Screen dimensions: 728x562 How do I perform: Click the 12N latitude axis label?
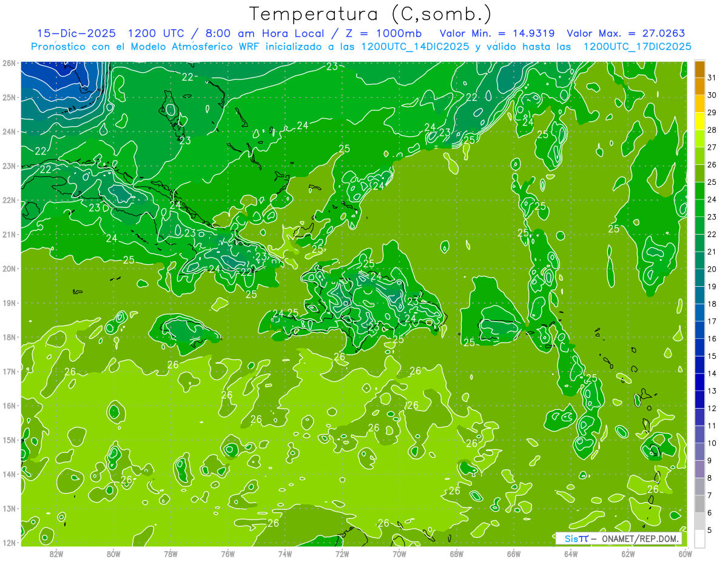(9, 543)
